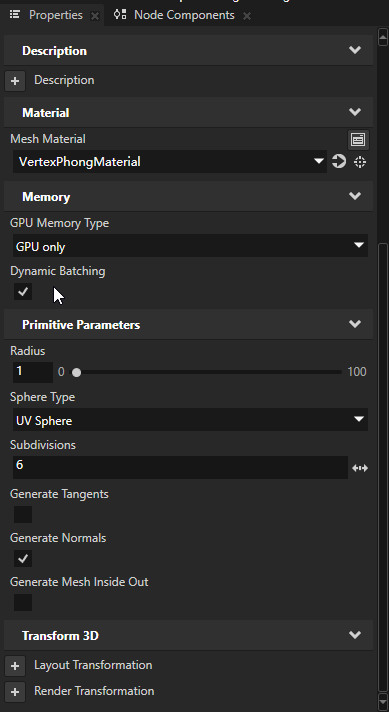Close the Node Components tab

coord(246,16)
